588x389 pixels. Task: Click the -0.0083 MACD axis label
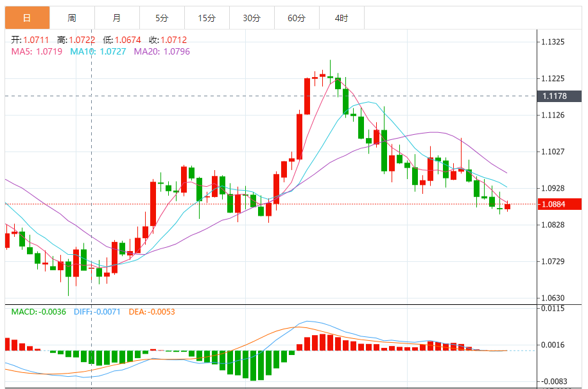click(x=553, y=381)
